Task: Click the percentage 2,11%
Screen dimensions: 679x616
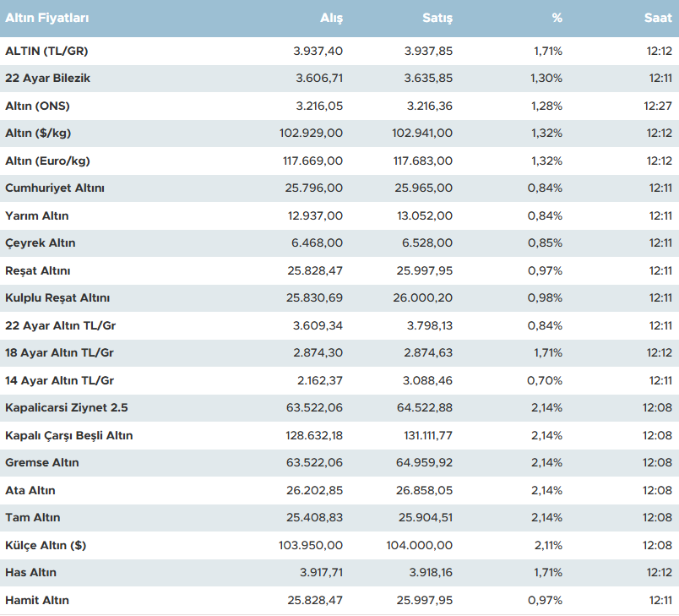Action: point(548,545)
